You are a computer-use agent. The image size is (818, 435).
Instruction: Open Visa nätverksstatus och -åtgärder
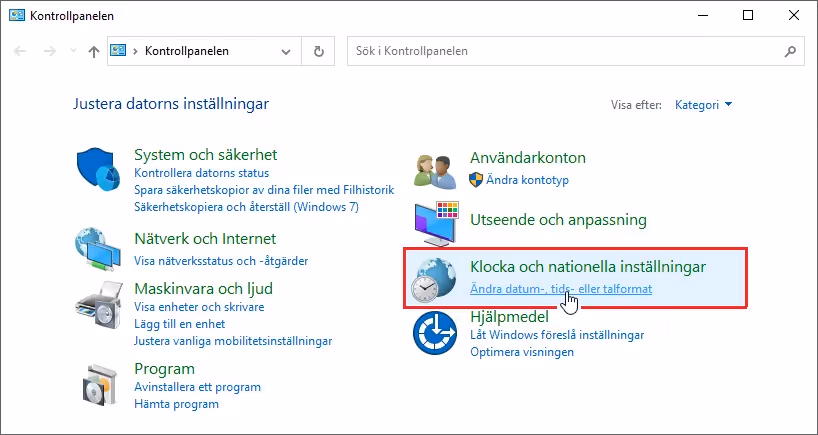221,260
